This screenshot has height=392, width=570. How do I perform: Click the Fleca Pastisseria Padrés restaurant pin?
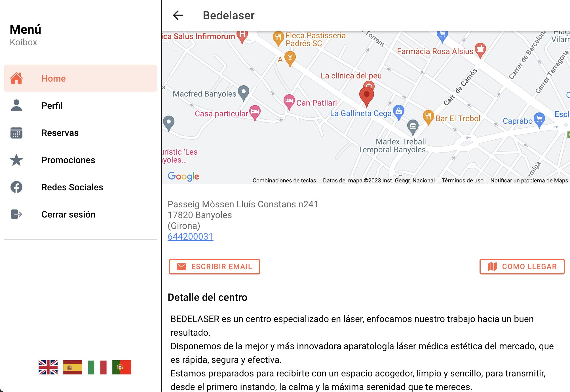click(278, 39)
